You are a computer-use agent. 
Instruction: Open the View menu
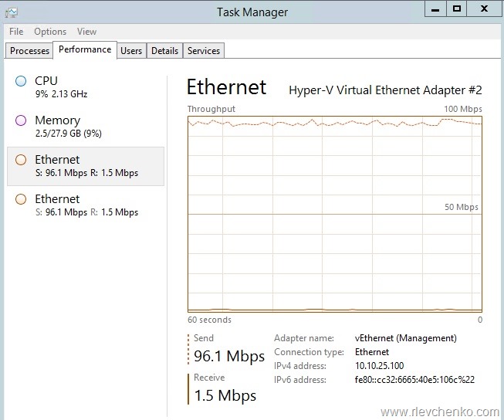click(87, 32)
